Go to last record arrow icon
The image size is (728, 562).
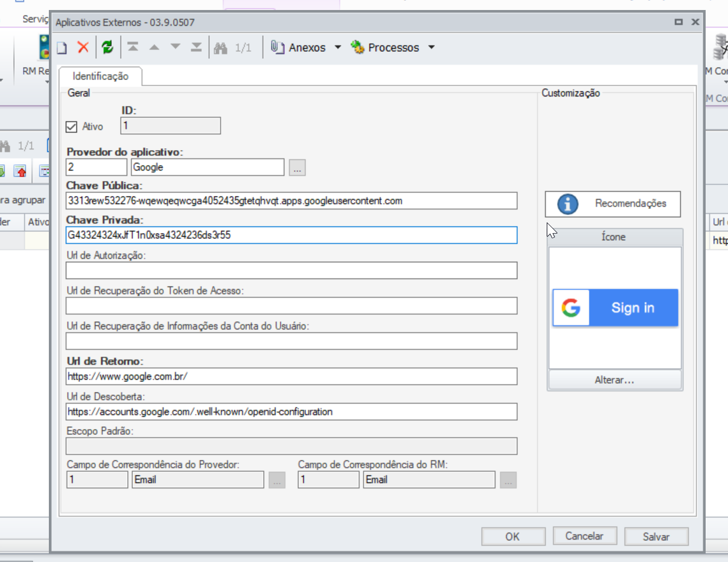coord(197,47)
